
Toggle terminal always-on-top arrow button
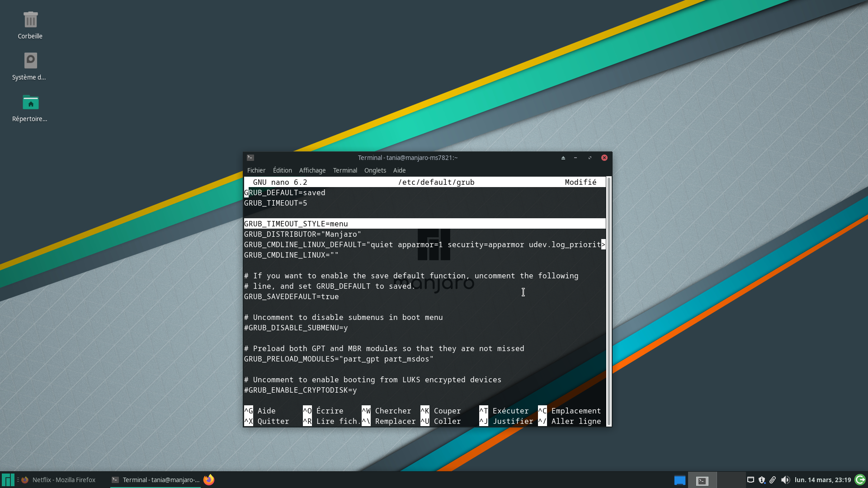tap(563, 158)
